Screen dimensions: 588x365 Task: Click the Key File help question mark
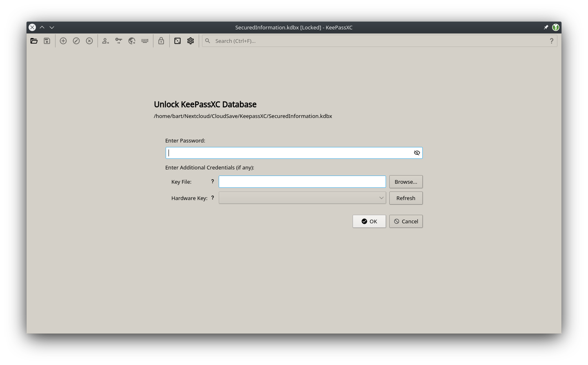click(212, 181)
